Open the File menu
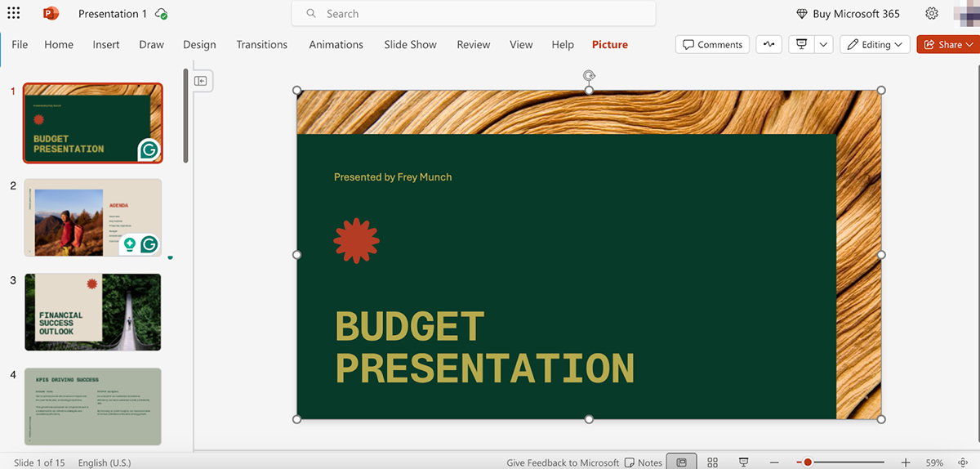The width and height of the screenshot is (980, 469). [20, 45]
